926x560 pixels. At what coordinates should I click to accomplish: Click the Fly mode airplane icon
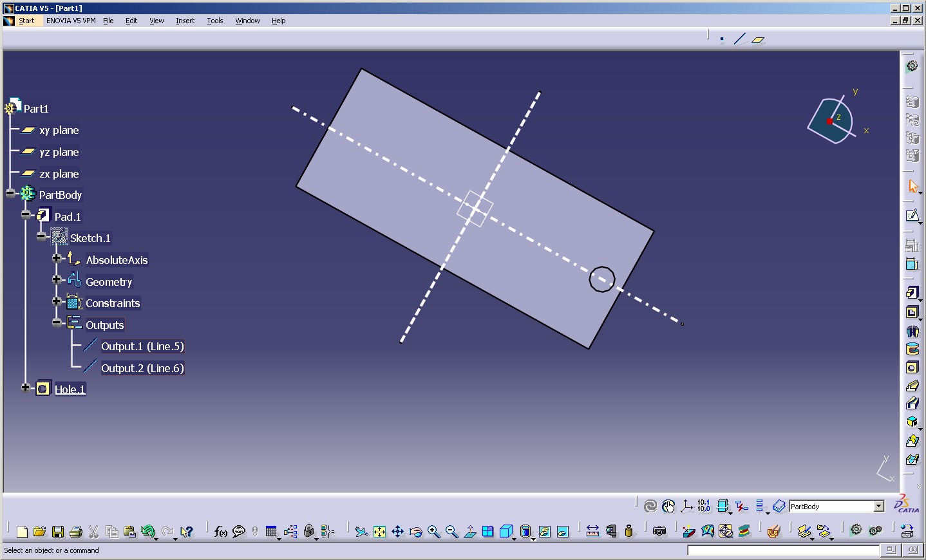(x=361, y=532)
